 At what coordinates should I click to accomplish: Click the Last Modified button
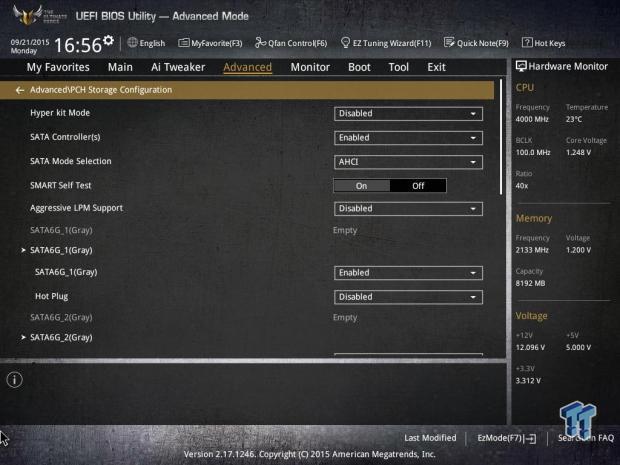click(430, 438)
